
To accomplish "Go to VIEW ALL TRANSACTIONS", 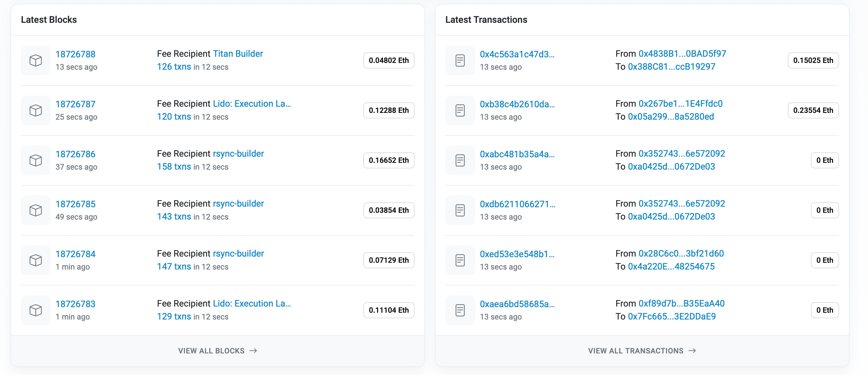I will pyautogui.click(x=642, y=351).
